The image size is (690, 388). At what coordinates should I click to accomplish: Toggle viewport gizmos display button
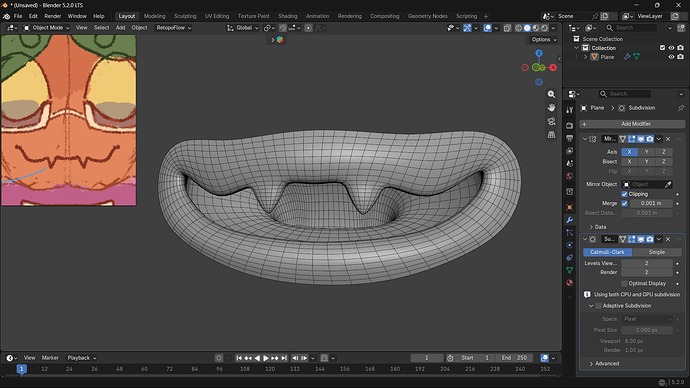(x=467, y=28)
